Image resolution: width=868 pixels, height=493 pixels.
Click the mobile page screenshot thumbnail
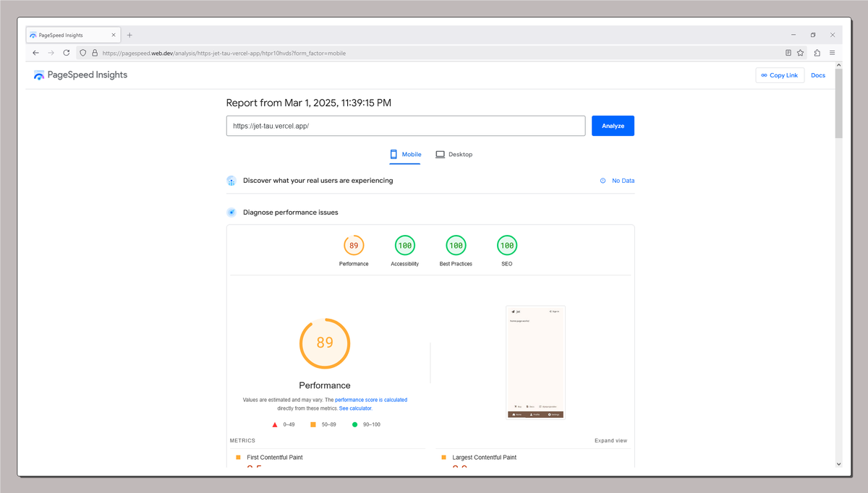point(535,362)
